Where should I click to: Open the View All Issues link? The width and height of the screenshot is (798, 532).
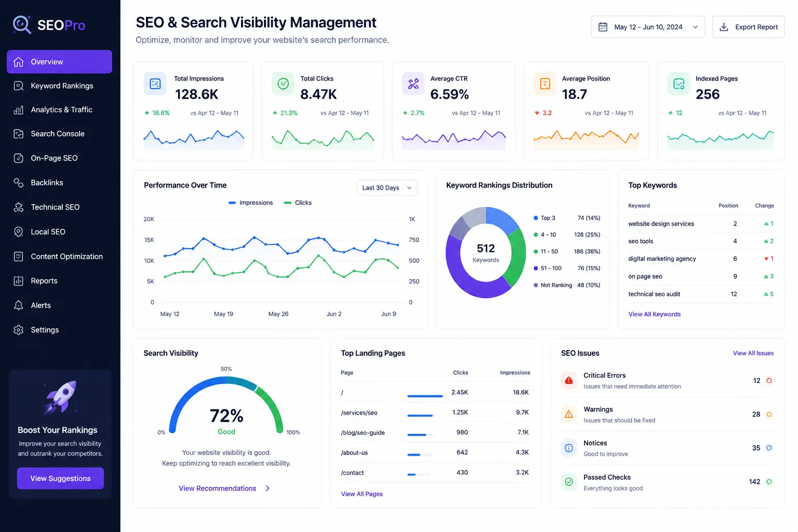click(x=753, y=353)
